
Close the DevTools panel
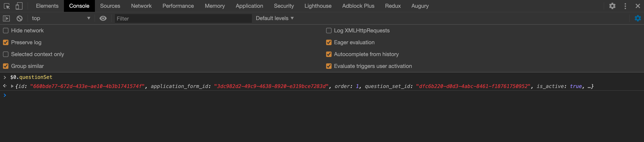click(638, 6)
